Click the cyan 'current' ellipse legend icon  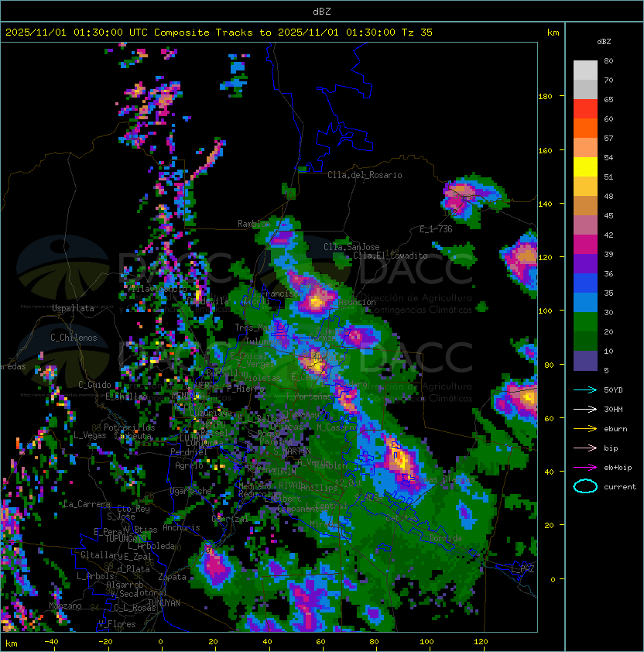tap(585, 486)
